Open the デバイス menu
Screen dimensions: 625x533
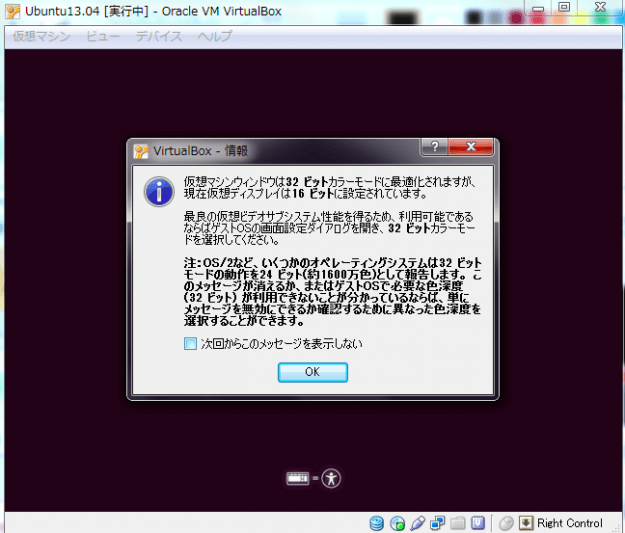point(159,36)
